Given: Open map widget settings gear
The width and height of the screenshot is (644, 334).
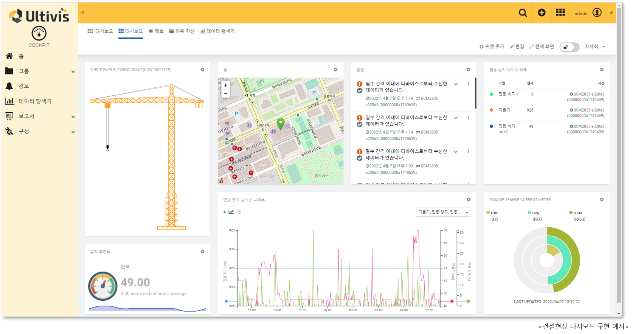Looking at the screenshot, I should (335, 70).
